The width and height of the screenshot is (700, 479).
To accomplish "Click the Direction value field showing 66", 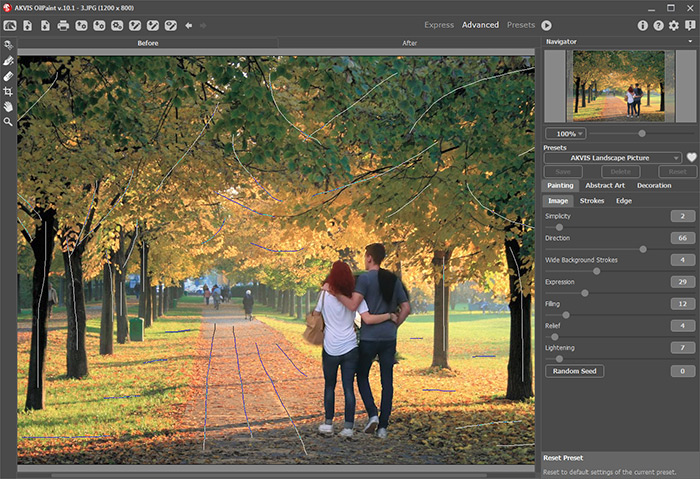I will [x=683, y=238].
